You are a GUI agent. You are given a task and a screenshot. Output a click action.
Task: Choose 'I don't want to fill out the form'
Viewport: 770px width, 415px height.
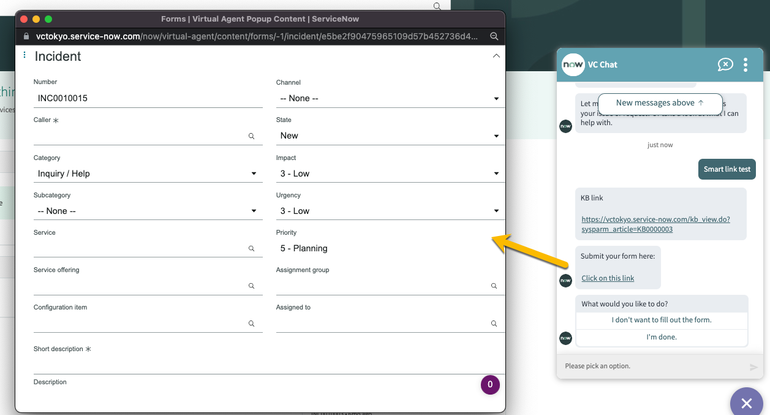[x=661, y=320]
